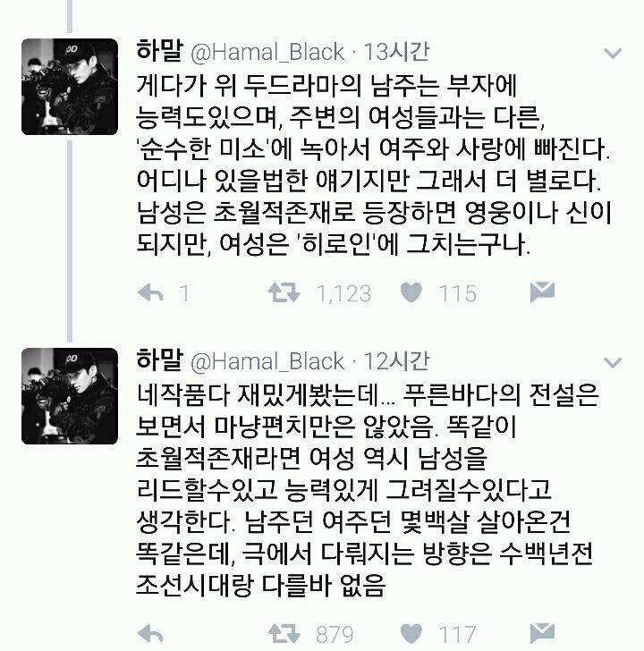The image size is (644, 651).
Task: Reply to the 12시간 tweet
Action: pos(150,634)
